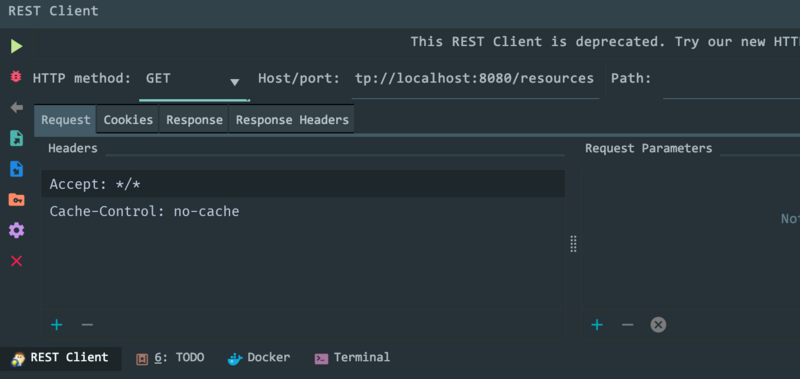Click the blue import request file icon
The image size is (800, 379).
coord(16,169)
